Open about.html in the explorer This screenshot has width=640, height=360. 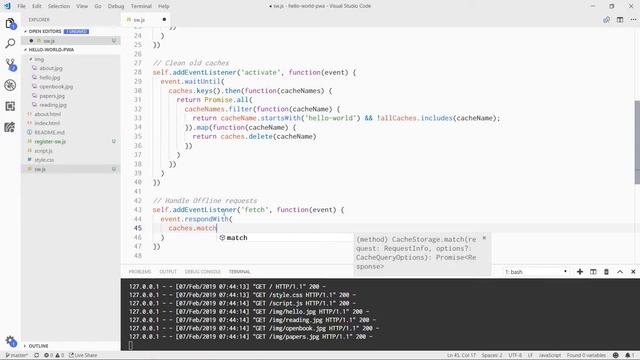[47, 114]
